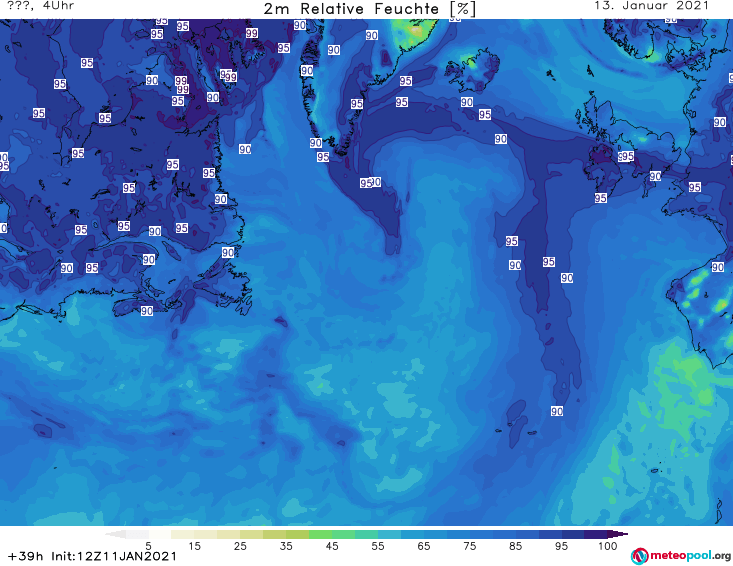Click the colorbar tick label '35'
733x566 pixels.
[x=286, y=546]
